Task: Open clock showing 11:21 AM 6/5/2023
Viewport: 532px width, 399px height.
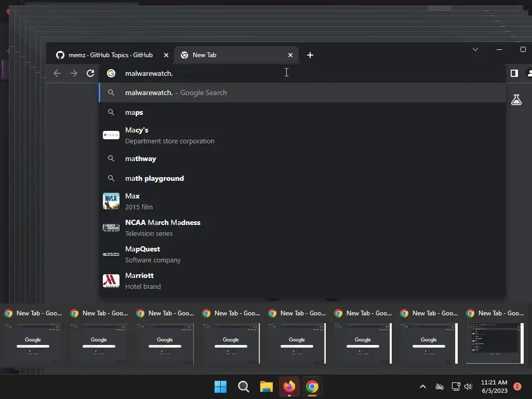Action: [494, 387]
